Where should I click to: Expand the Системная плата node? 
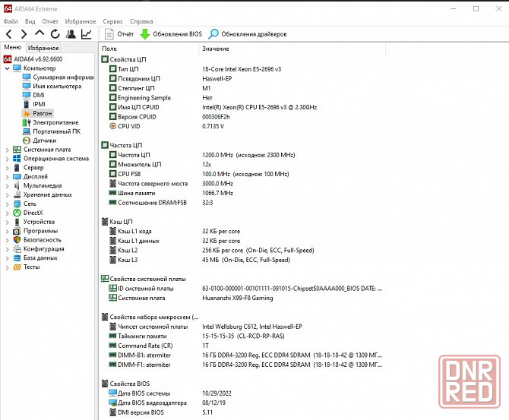coord(7,150)
